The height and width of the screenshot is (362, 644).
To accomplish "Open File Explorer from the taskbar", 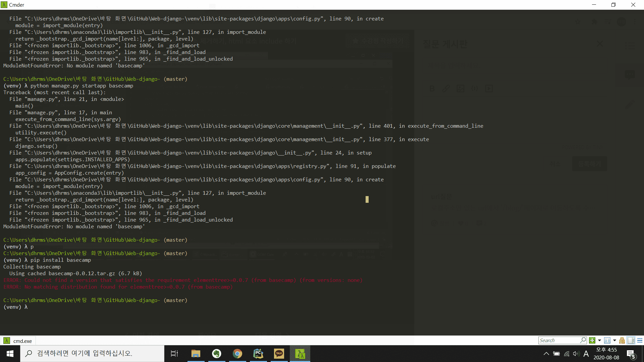I will pyautogui.click(x=196, y=354).
